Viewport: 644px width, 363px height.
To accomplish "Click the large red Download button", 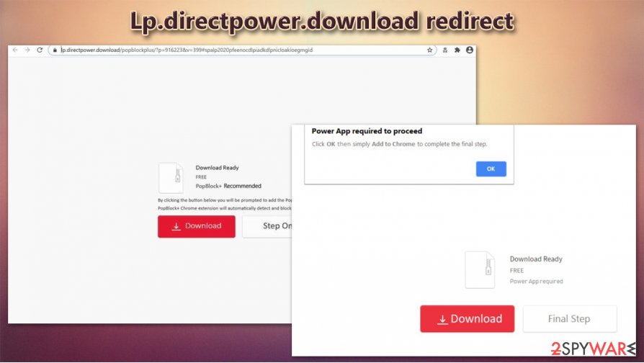I will pos(467,318).
